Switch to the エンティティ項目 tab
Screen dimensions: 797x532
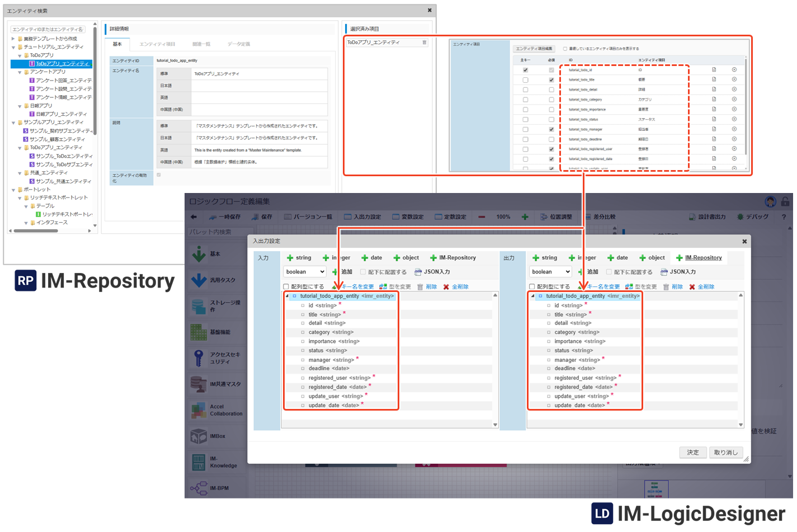157,44
